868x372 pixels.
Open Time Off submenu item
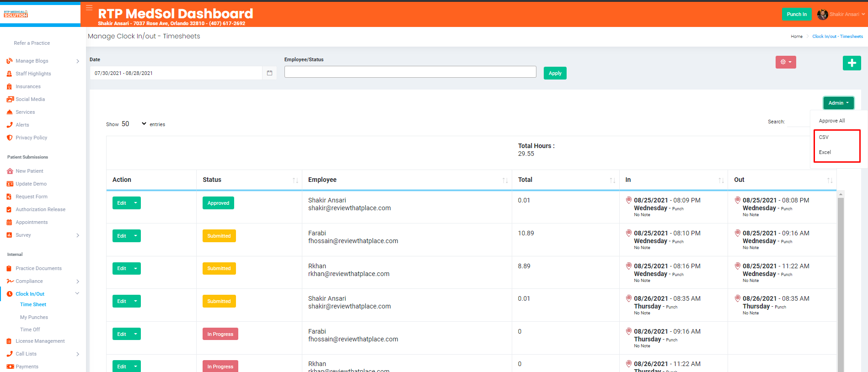30,329
